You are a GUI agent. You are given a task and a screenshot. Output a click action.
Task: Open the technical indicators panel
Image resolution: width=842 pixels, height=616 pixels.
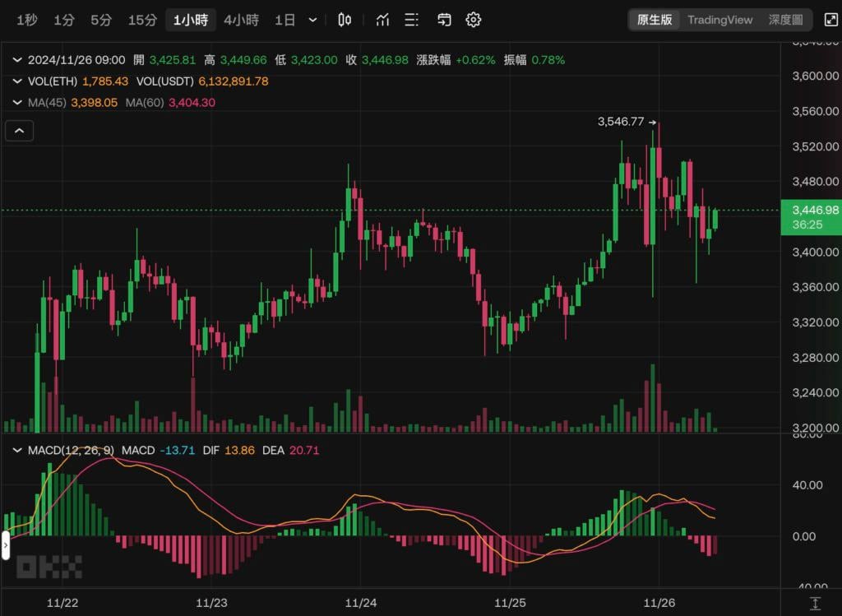point(382,20)
